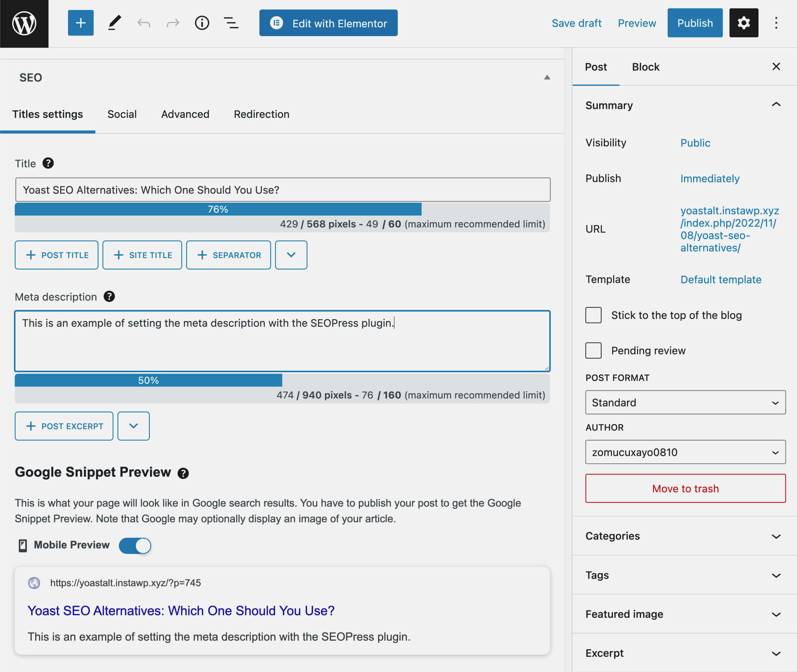Viewport: 797px width, 672px height.
Task: Click the snippet URL https://yoastalt.instawp.xyz/?p=745
Action: point(125,583)
